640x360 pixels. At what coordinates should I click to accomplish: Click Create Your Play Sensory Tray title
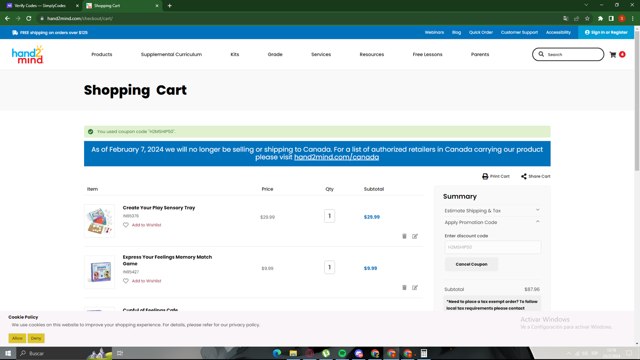pyautogui.click(x=159, y=208)
